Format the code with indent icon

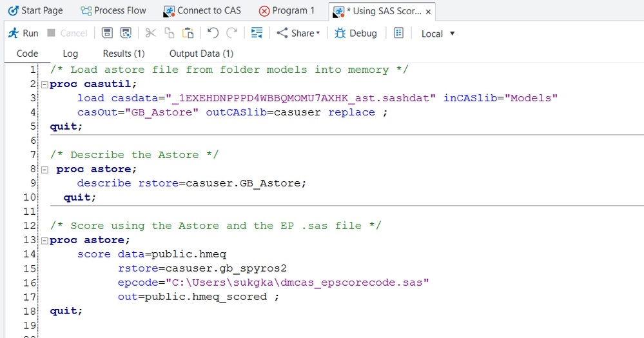click(x=257, y=33)
